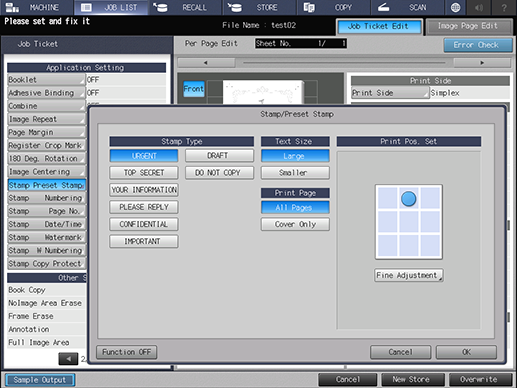The height and width of the screenshot is (388, 517).
Task: Select the globe network icon in top bar
Action: (455, 7)
